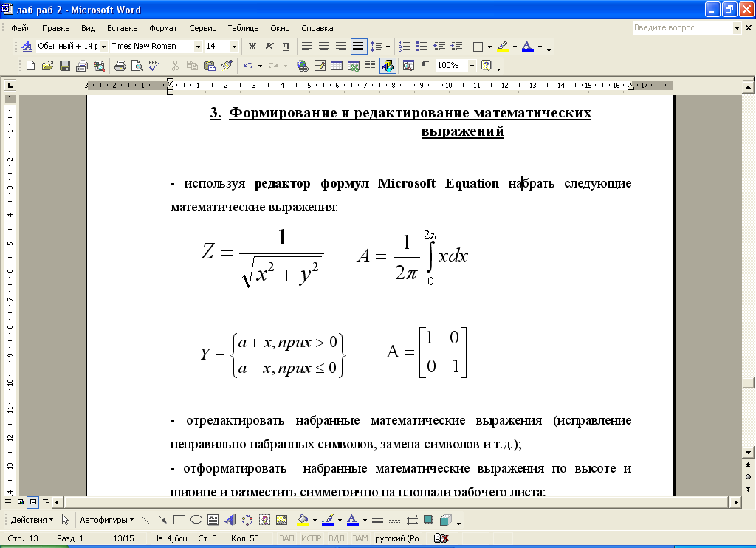Screen dimensions: 756x548
Task: Click the Print printer icon
Action: click(120, 66)
